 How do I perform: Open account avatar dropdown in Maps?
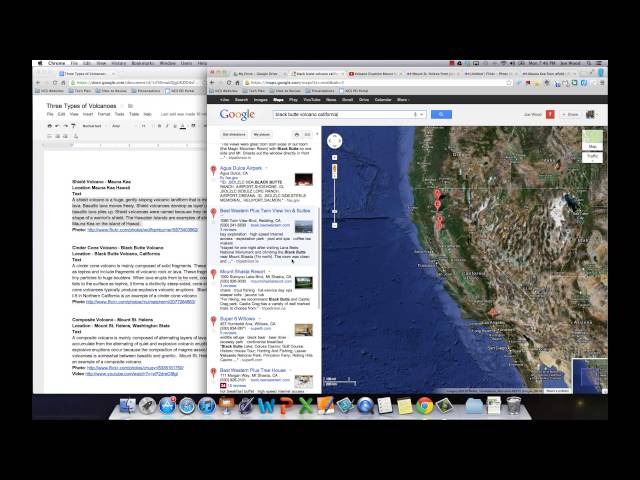tap(591, 114)
